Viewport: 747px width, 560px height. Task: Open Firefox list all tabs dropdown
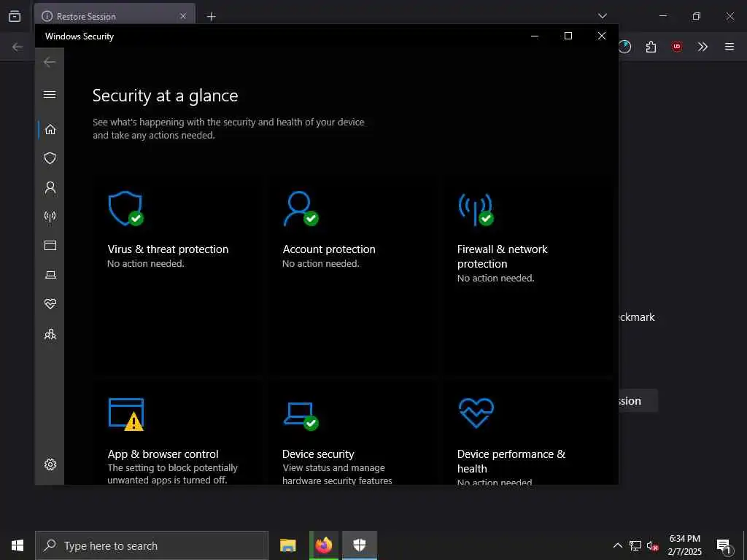[x=602, y=16]
